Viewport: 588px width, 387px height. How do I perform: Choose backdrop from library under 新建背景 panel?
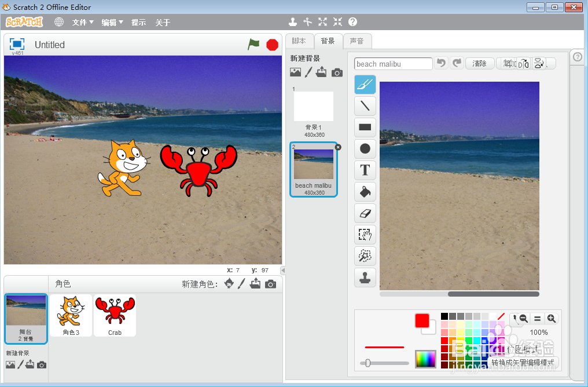click(x=295, y=72)
